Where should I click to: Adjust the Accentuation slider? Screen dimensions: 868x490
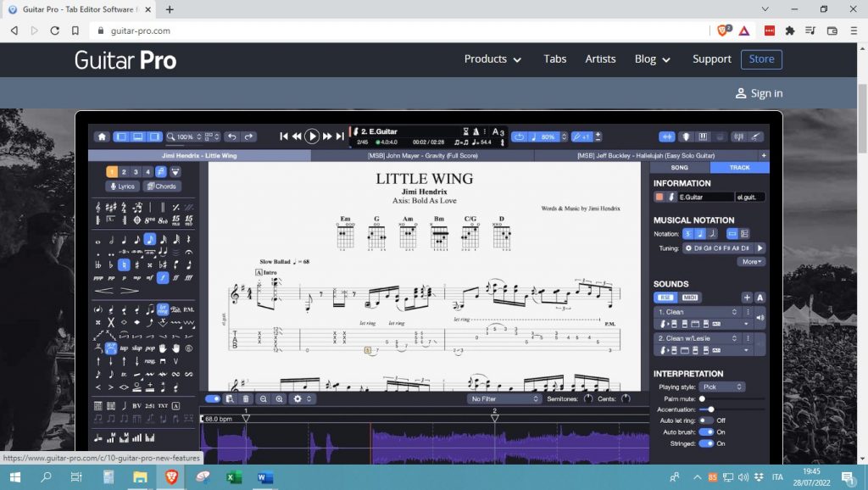pos(710,409)
